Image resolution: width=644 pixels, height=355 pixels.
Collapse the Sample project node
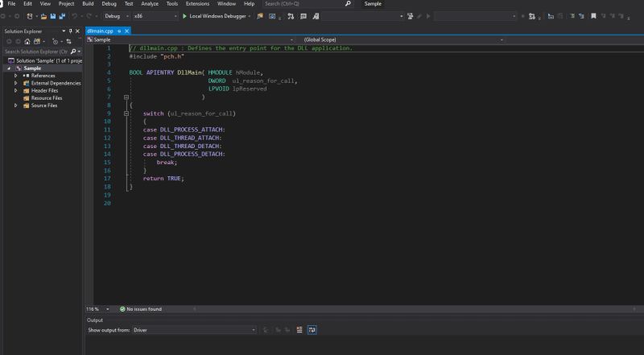point(9,68)
